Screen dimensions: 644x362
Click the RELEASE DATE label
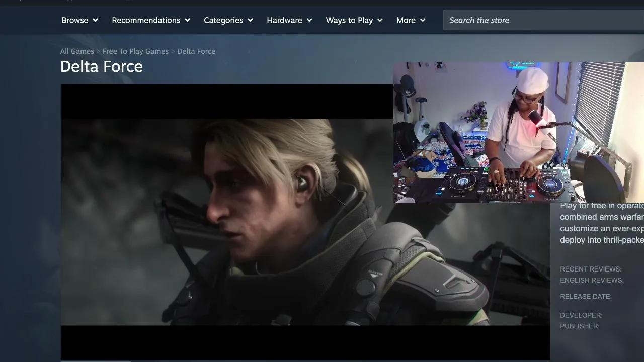[586, 296]
